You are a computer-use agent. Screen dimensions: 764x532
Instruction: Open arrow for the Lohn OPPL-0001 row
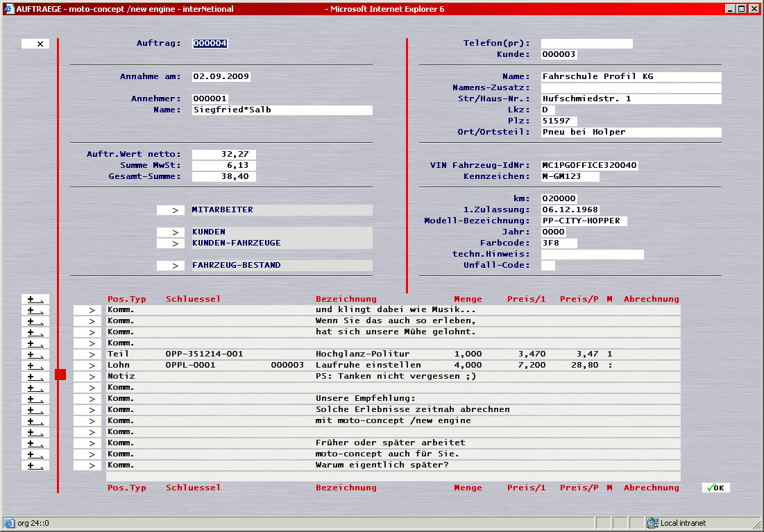pyautogui.click(x=87, y=366)
